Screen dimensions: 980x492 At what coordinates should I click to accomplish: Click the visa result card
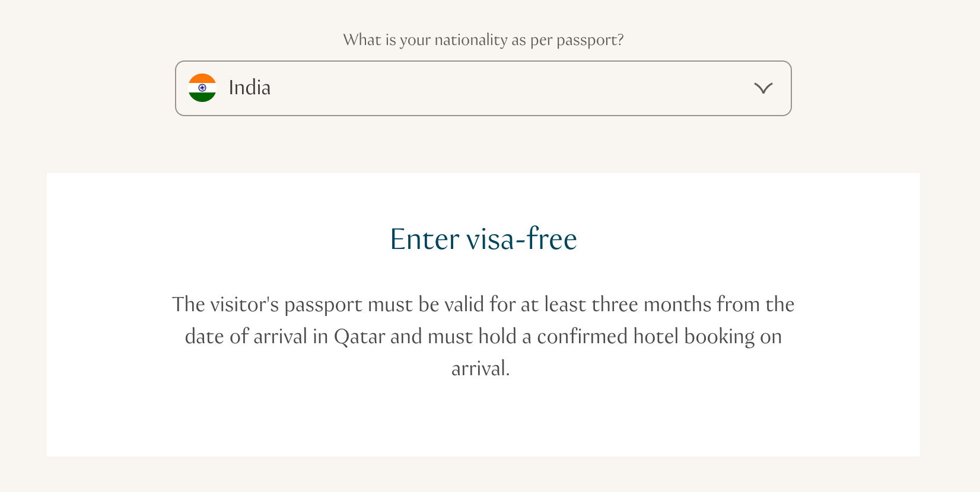[x=483, y=314]
